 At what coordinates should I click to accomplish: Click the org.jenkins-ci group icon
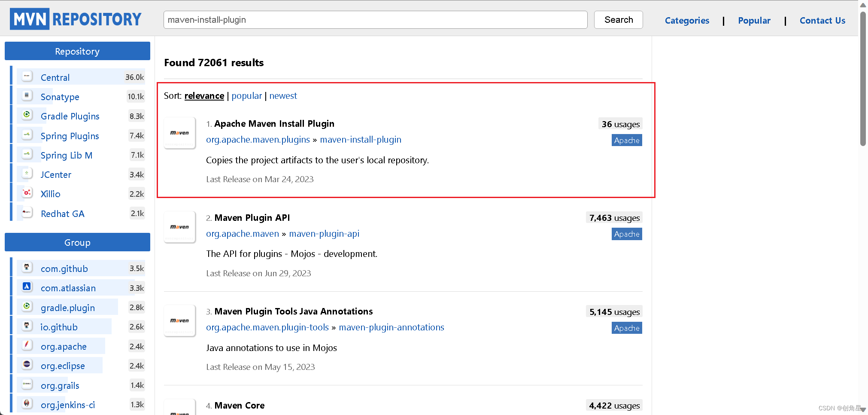tap(26, 404)
